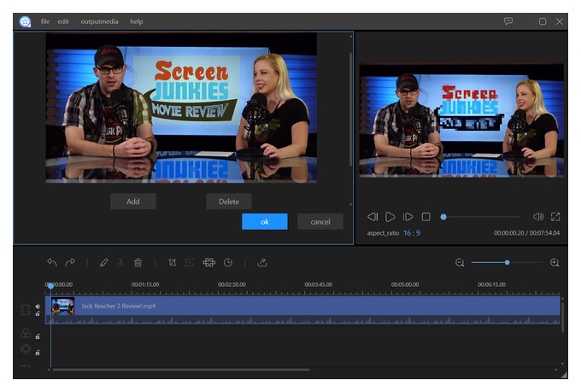Click the 00:03:45.00 ruler mark
Screen dimensions: 581x392
point(319,284)
